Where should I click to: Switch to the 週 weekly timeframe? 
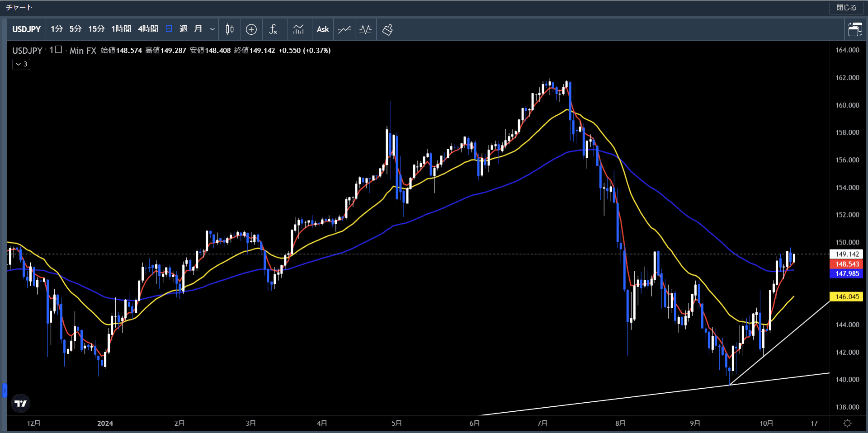click(x=184, y=29)
